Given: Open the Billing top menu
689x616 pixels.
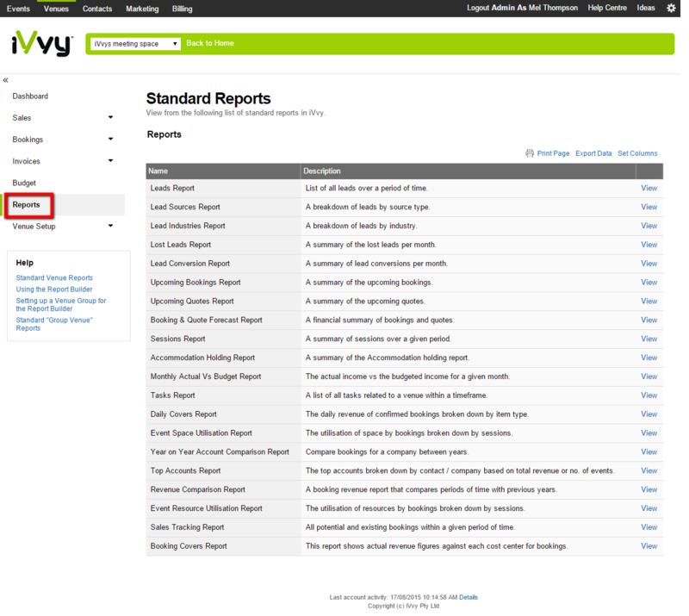Looking at the screenshot, I should (182, 9).
